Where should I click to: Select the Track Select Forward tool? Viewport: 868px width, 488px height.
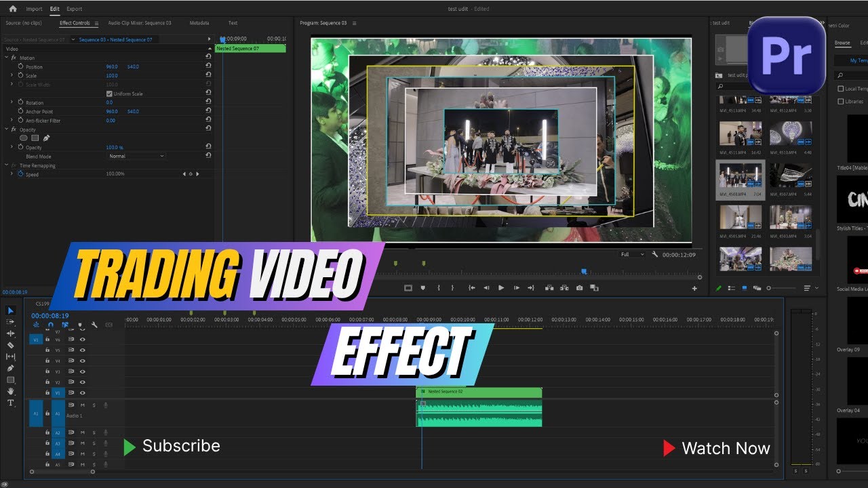point(10,322)
